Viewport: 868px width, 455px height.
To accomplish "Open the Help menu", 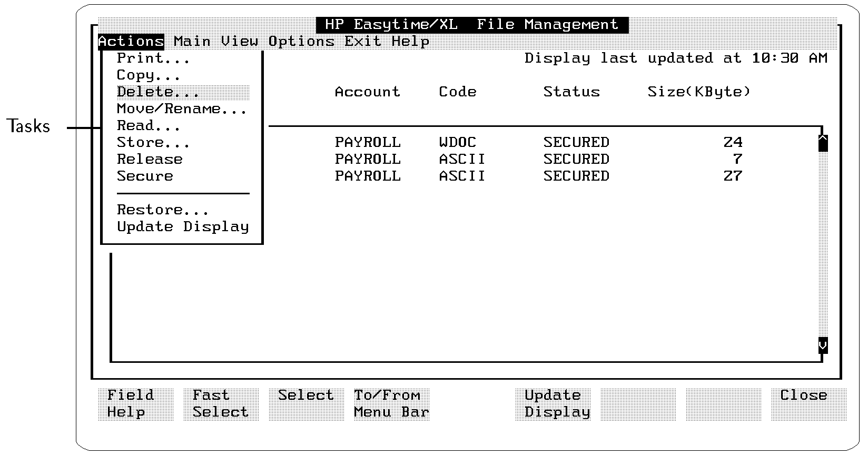I will click(410, 41).
